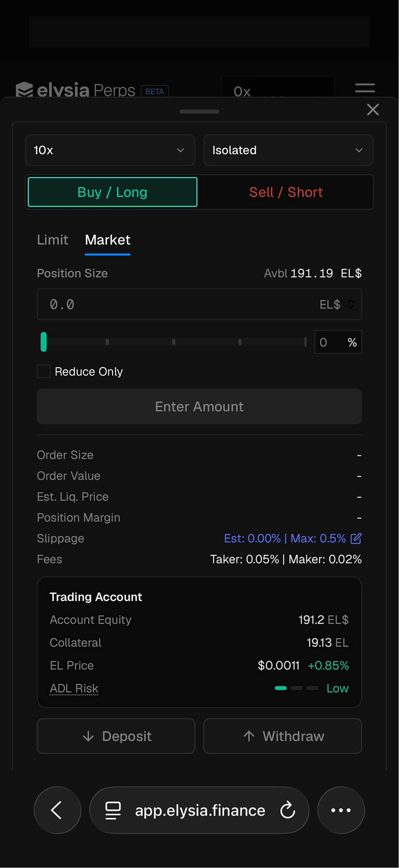
Task: Select Sell / Short side
Action: click(286, 192)
